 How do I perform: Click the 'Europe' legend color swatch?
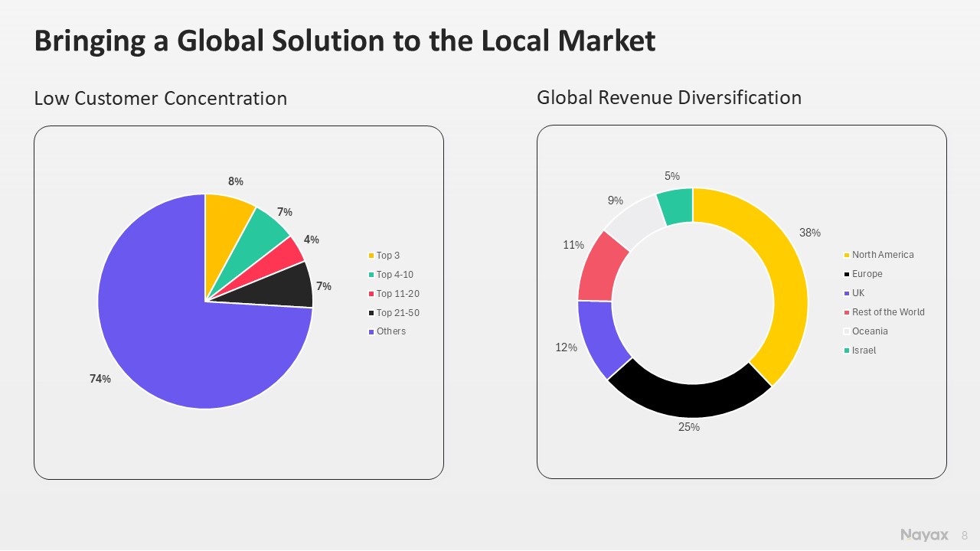click(x=847, y=274)
